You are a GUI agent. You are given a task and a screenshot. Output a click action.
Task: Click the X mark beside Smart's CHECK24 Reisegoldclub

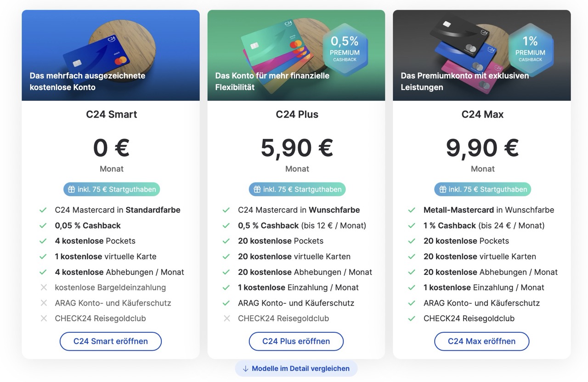point(44,319)
